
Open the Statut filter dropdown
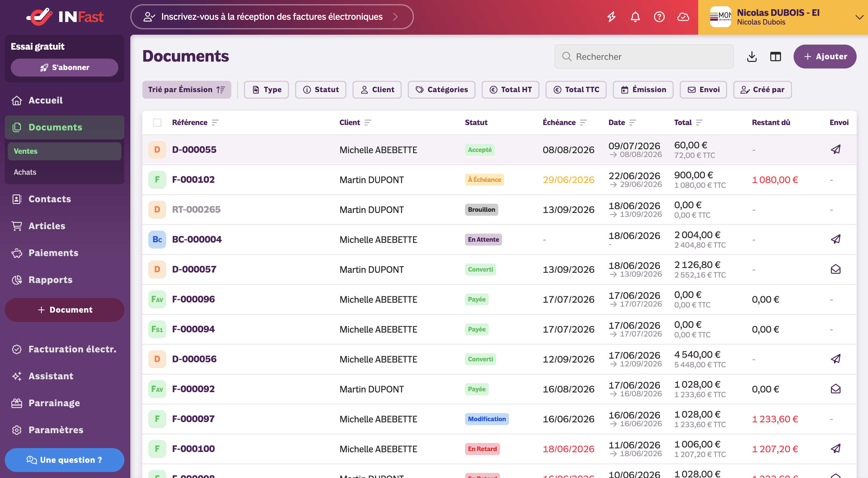click(320, 90)
